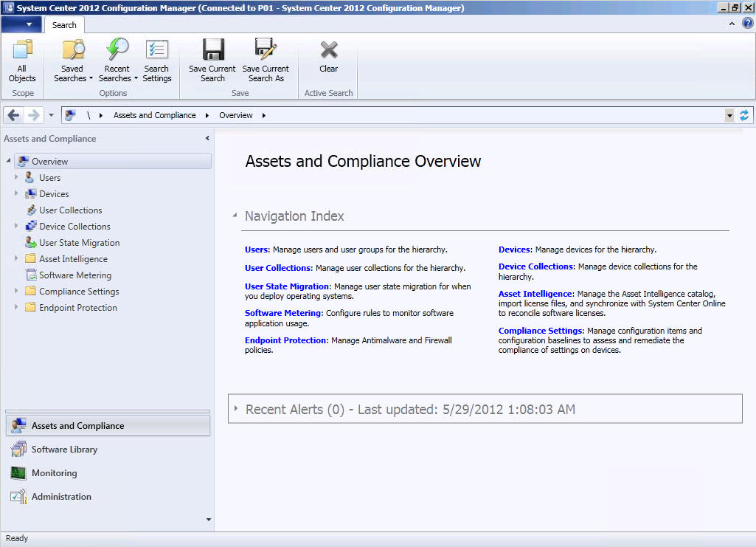Collapse the Overview tree node
This screenshot has height=547, width=756.
[8, 160]
